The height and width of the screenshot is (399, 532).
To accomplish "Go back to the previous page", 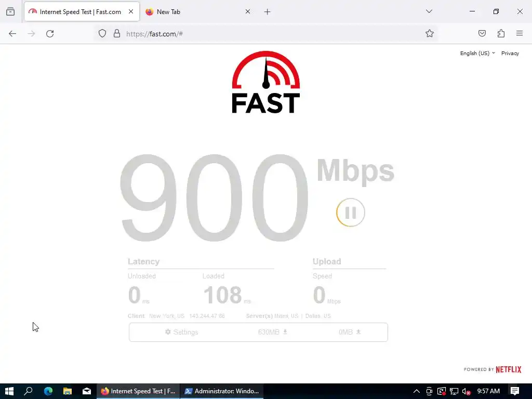I will [x=12, y=33].
